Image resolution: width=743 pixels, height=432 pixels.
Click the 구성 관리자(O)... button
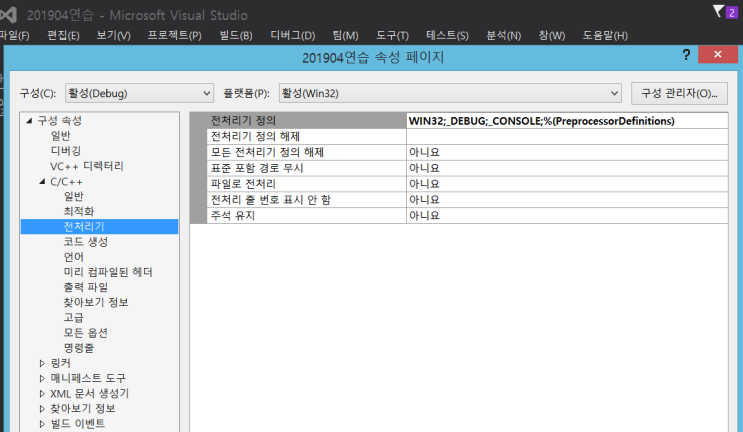coord(679,93)
